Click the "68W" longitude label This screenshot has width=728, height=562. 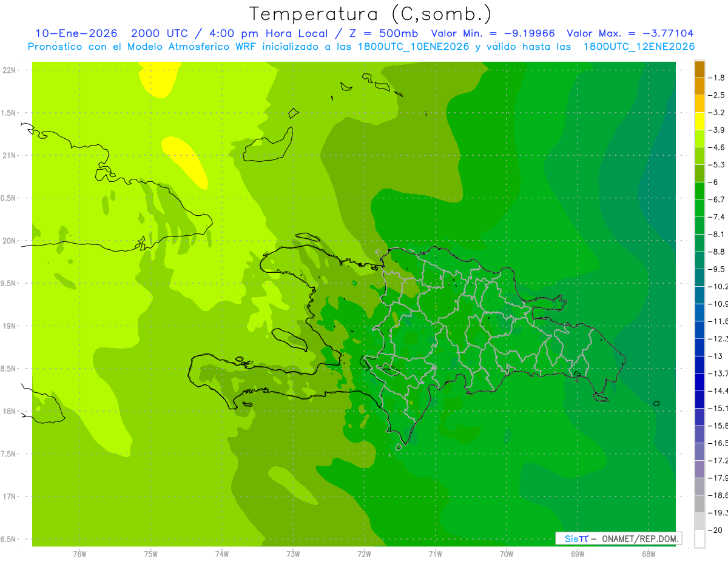pyautogui.click(x=648, y=554)
